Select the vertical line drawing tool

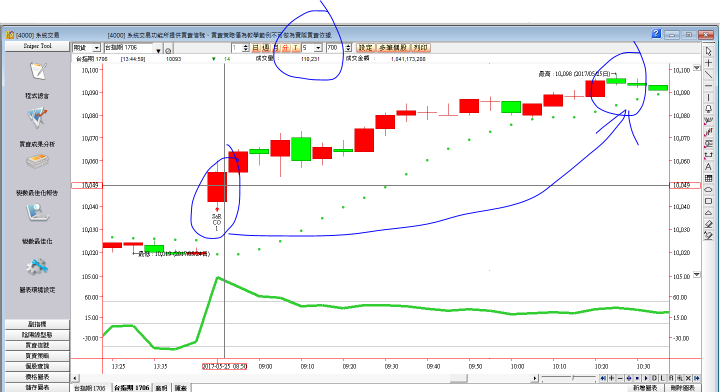pos(708,97)
